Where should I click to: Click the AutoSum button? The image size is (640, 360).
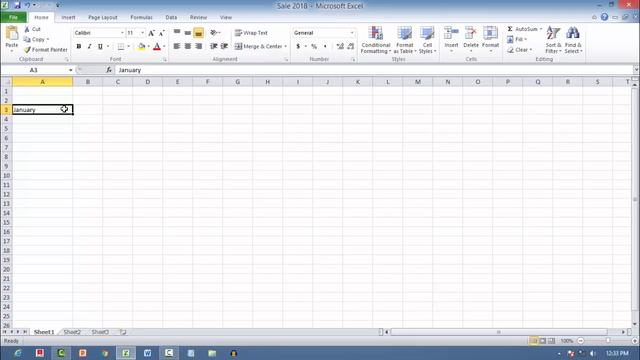tap(522, 29)
